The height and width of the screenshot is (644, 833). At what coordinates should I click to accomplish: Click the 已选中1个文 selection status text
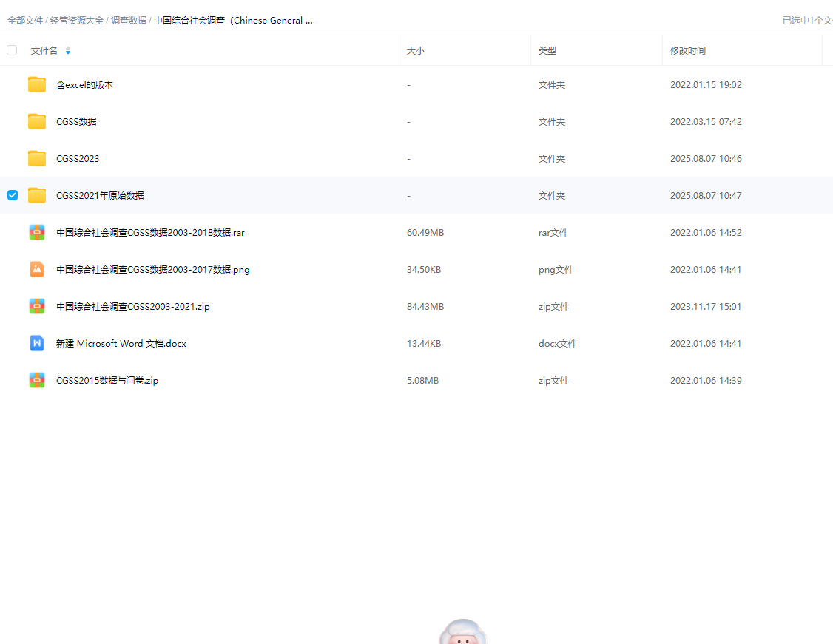[x=808, y=21]
